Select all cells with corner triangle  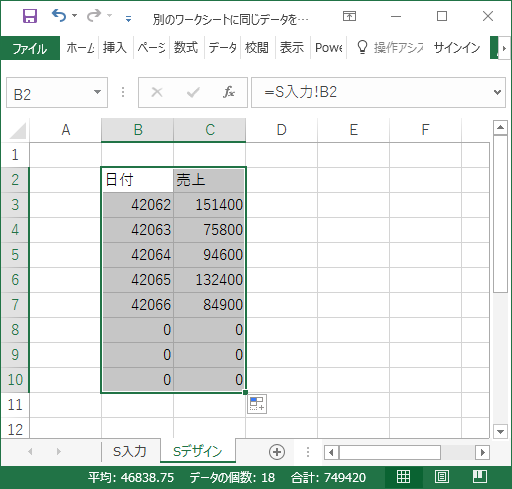coord(17,130)
